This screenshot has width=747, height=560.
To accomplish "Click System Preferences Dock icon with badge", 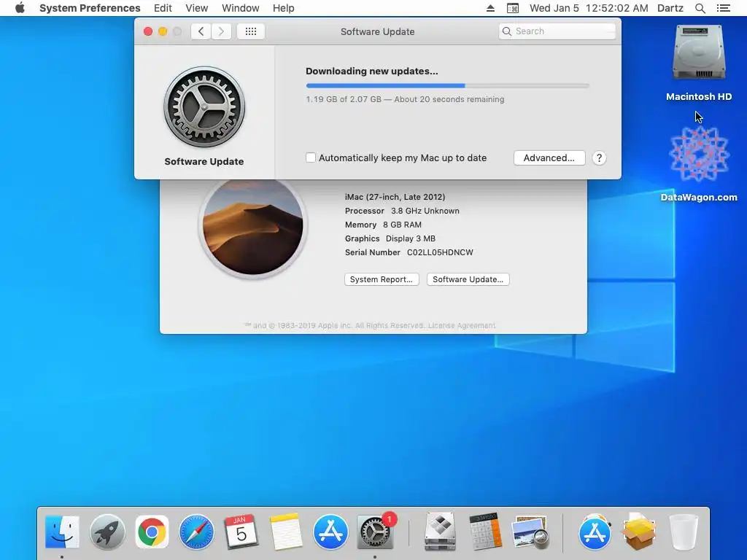I will 376,532.
